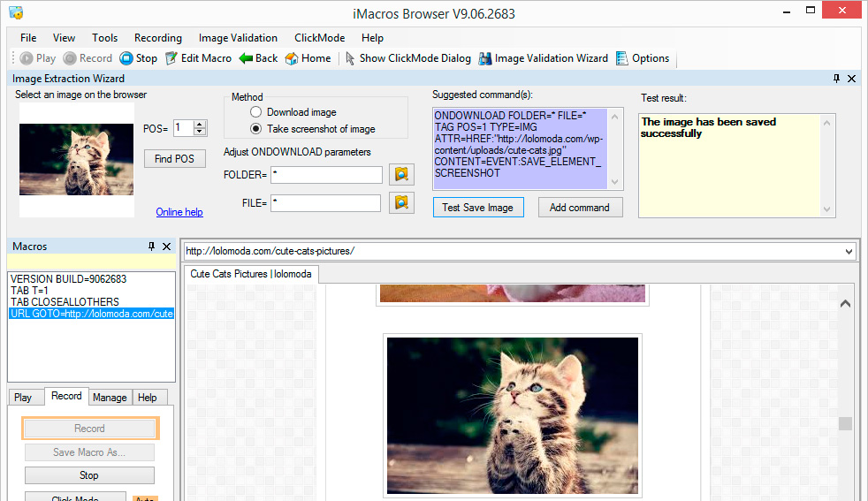Increase the POS value with up arrow
Screen dimensions: 868x501
[x=200, y=125]
